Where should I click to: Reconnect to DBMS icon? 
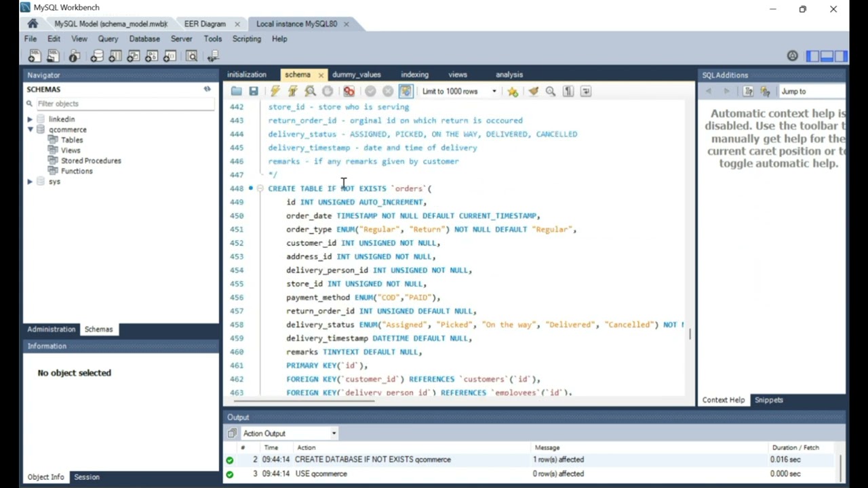213,57
